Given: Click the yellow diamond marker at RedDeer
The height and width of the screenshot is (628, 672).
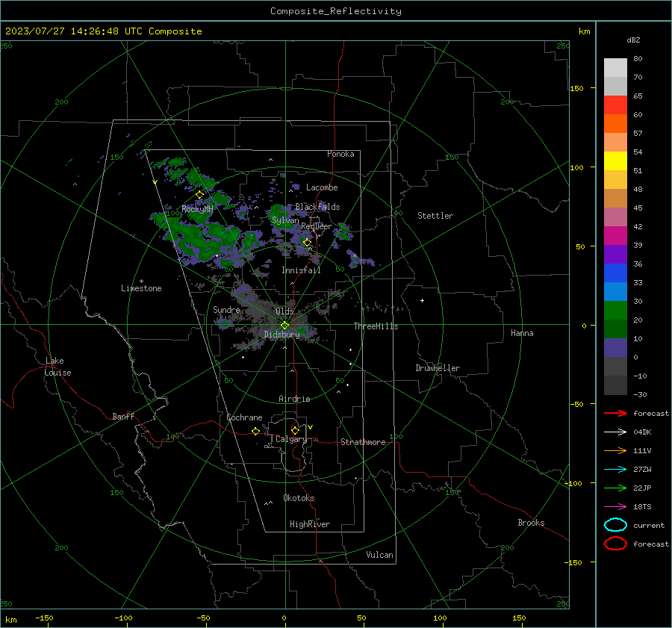Looking at the screenshot, I should tap(307, 243).
